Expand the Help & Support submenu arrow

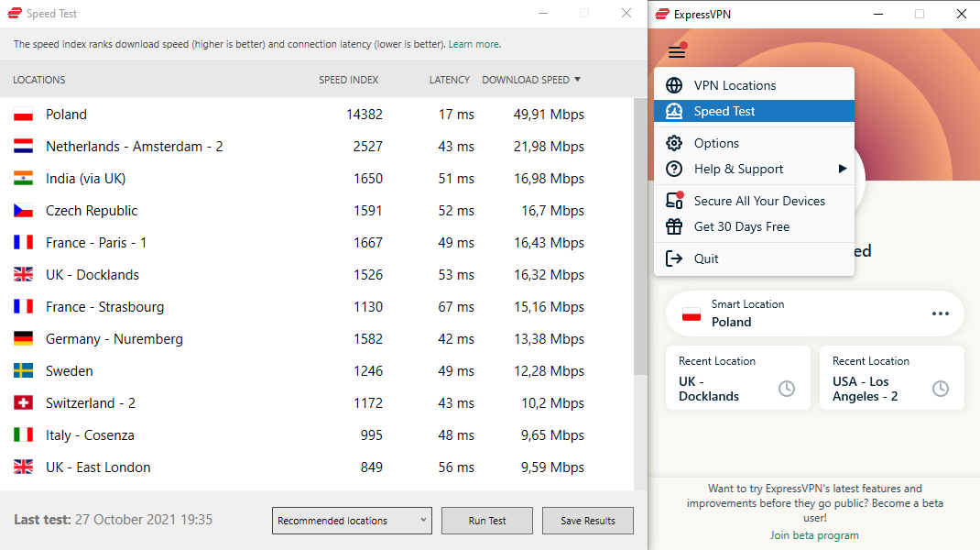[x=842, y=169]
